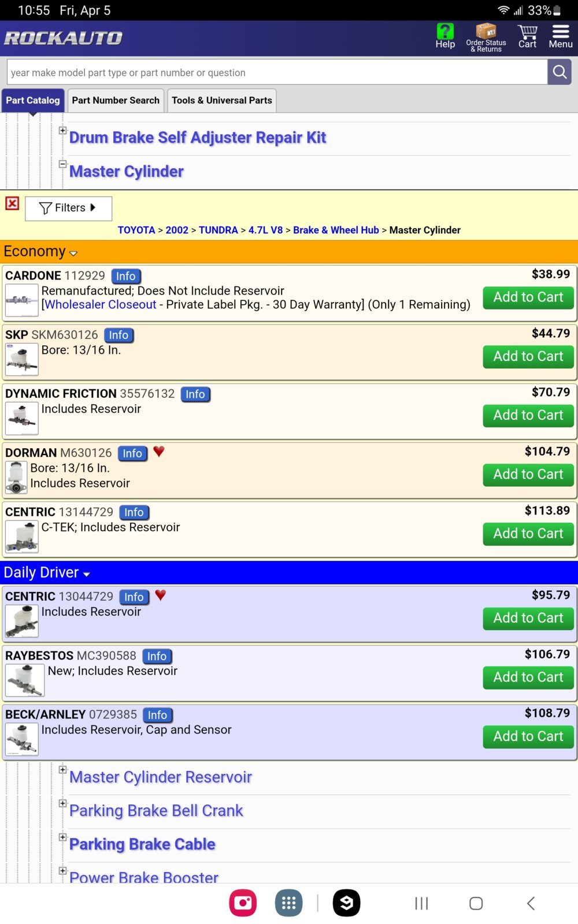Screen dimensions: 578x924
Task: Open Order Status & Returns
Action: [486, 38]
